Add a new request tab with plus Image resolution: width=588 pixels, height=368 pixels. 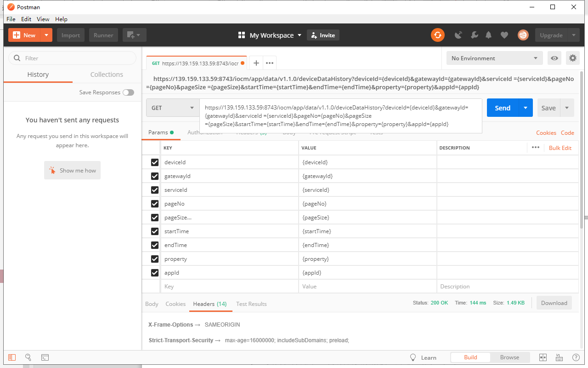(256, 63)
